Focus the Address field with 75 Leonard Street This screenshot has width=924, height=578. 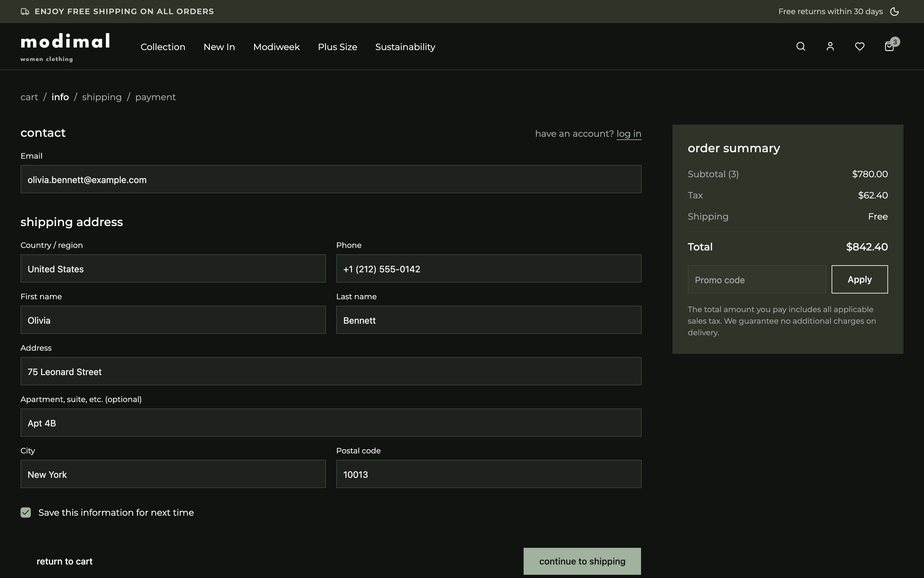point(331,371)
